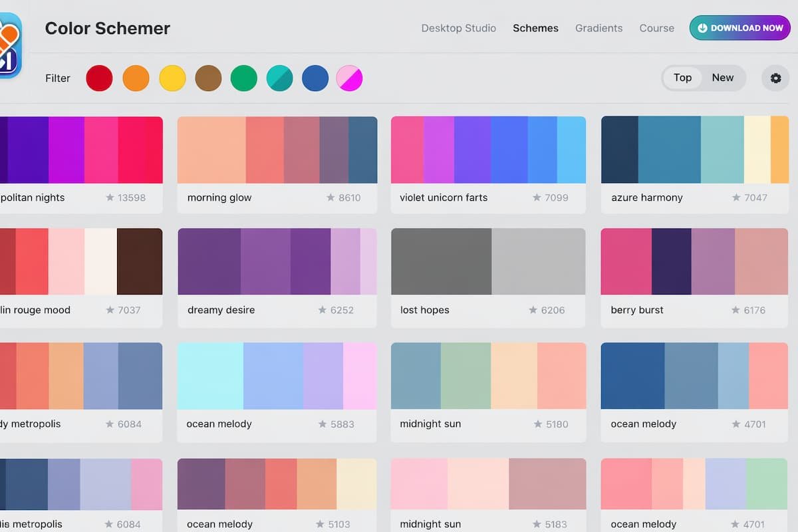The image size is (798, 532).
Task: Choose the pink gradient filter circle
Action: point(350,78)
